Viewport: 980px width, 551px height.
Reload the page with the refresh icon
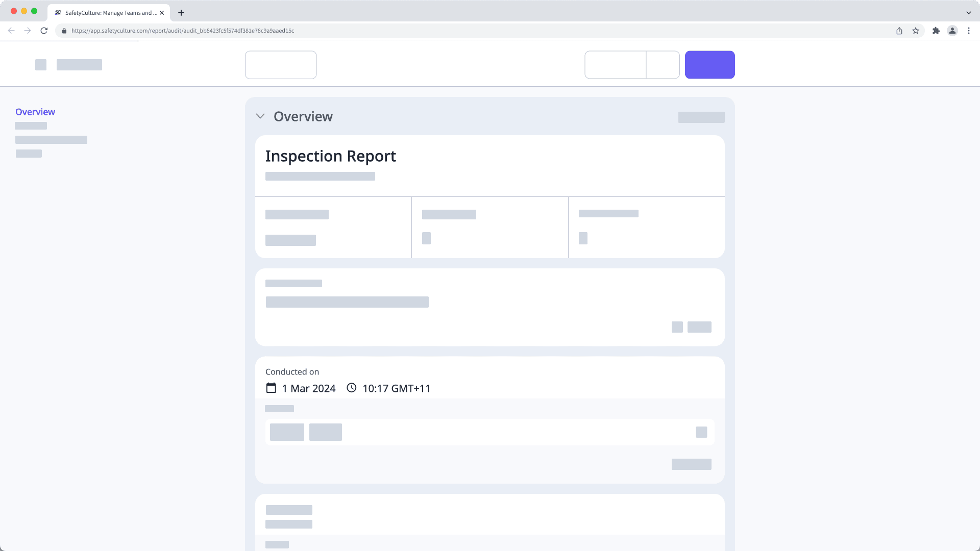(x=44, y=31)
